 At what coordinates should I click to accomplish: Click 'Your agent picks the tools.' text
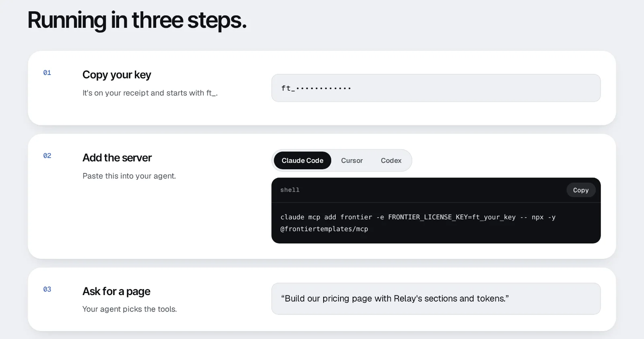click(x=130, y=309)
